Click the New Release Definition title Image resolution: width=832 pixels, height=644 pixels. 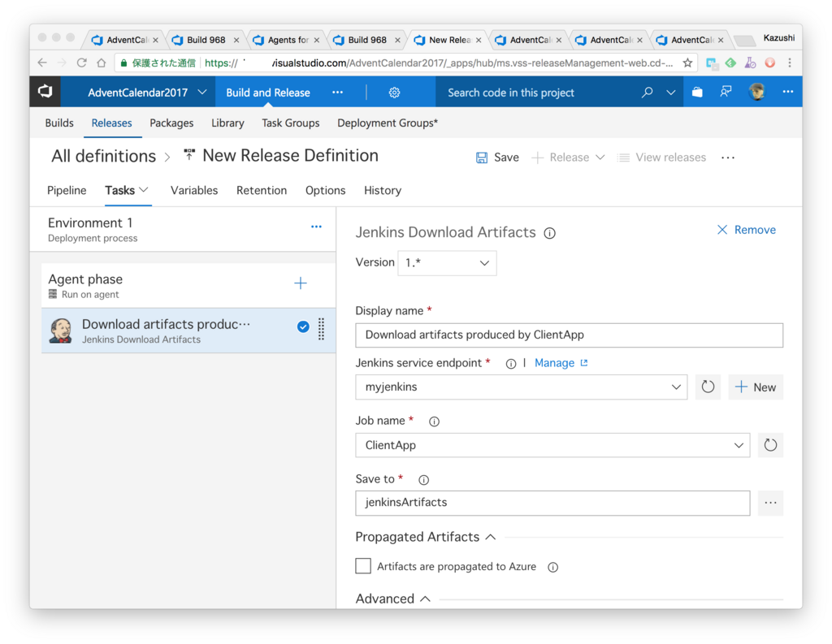290,155
